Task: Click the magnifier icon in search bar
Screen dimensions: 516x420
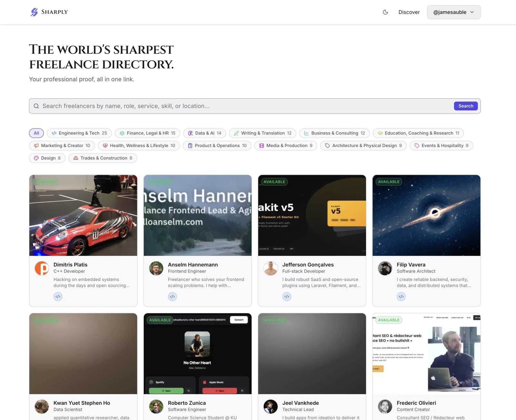Action: [36, 106]
